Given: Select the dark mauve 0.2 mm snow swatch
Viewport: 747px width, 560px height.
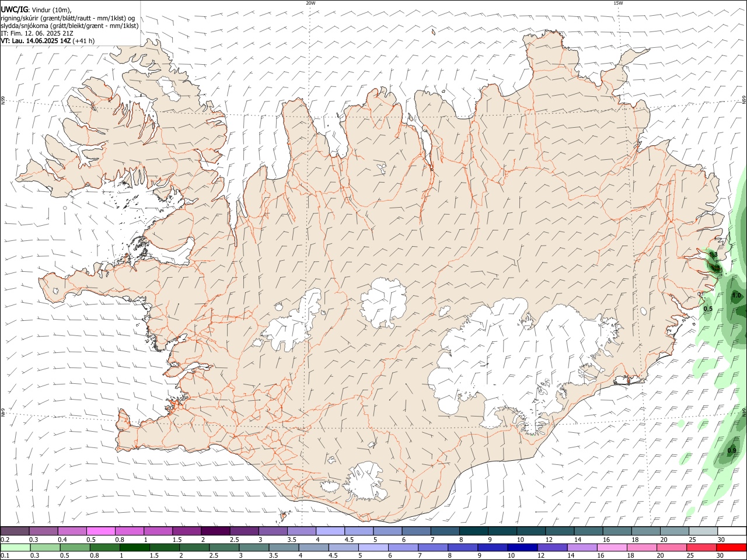Looking at the screenshot, I should [15, 531].
